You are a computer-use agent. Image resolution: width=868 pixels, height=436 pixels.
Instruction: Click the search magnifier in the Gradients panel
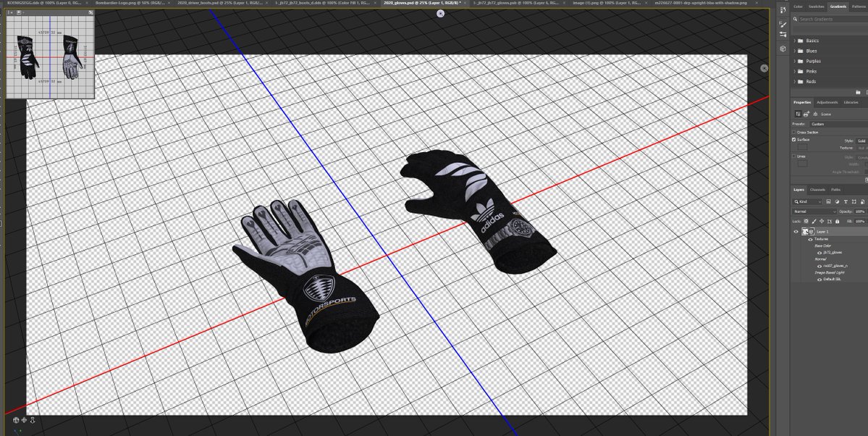pyautogui.click(x=796, y=19)
